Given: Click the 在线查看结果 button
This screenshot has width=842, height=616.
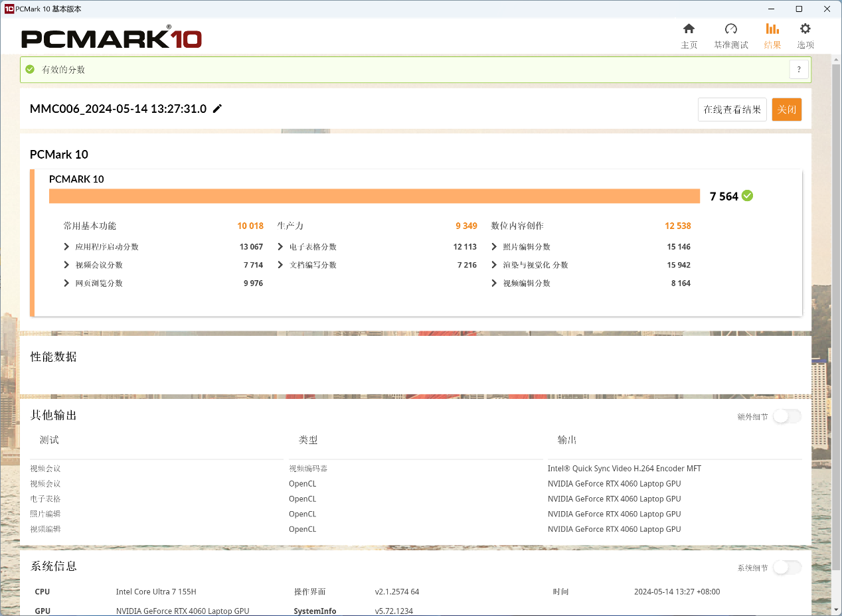Looking at the screenshot, I should tap(732, 110).
